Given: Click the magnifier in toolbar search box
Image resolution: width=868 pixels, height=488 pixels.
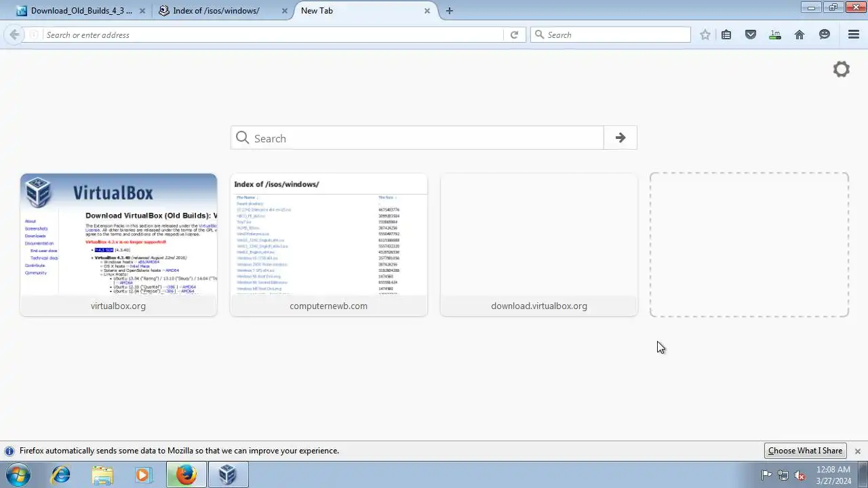Looking at the screenshot, I should [538, 35].
